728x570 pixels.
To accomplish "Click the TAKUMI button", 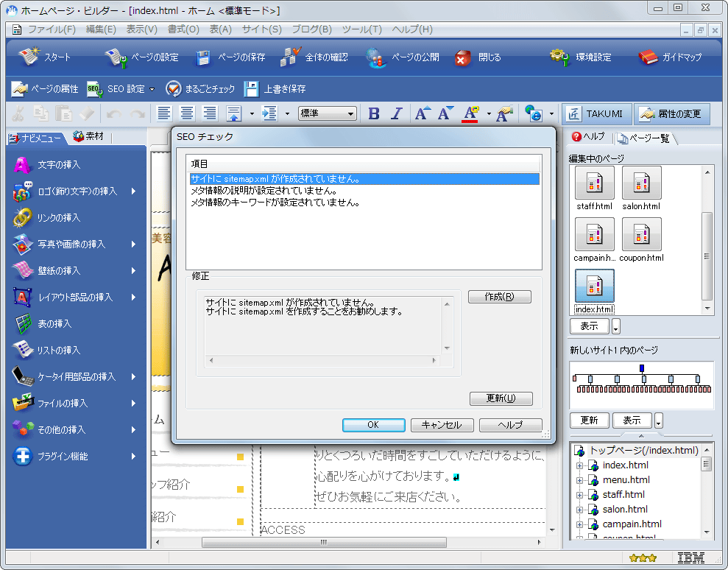I will pyautogui.click(x=597, y=114).
